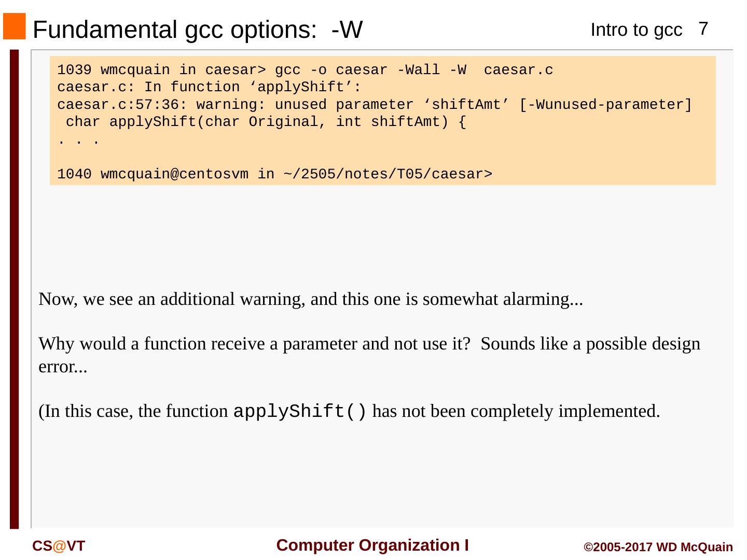Screen dimensions: 747x560
Task: Click the ellipsis dots line in the terminal output
Action: tap(78, 140)
